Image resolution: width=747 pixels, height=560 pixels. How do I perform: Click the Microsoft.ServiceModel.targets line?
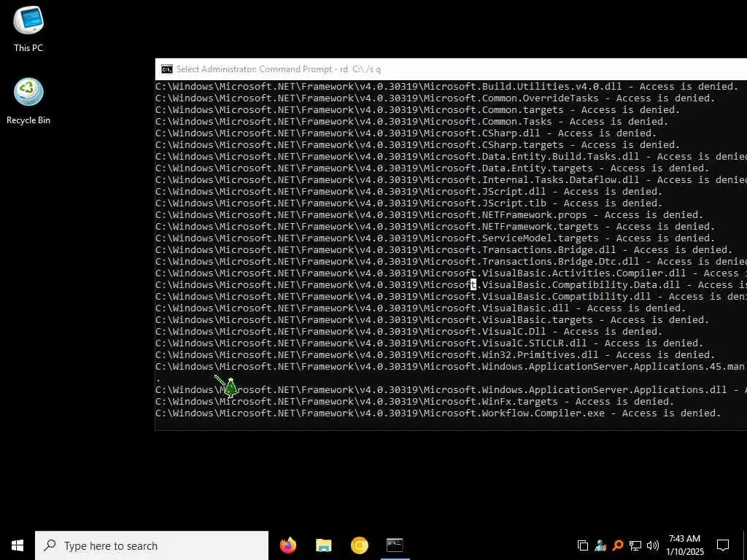[435, 238]
